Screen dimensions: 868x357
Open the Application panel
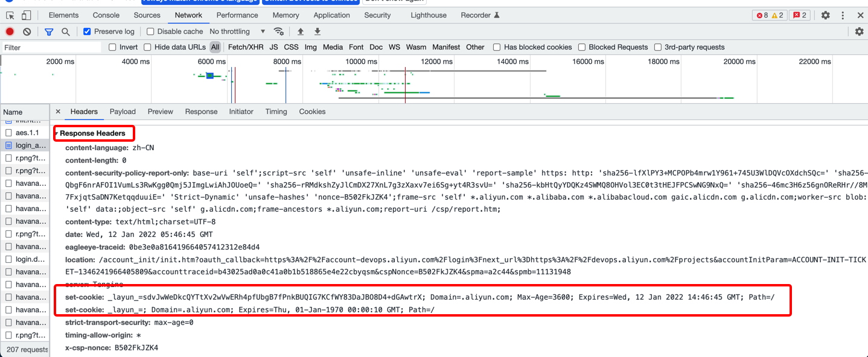(x=331, y=15)
